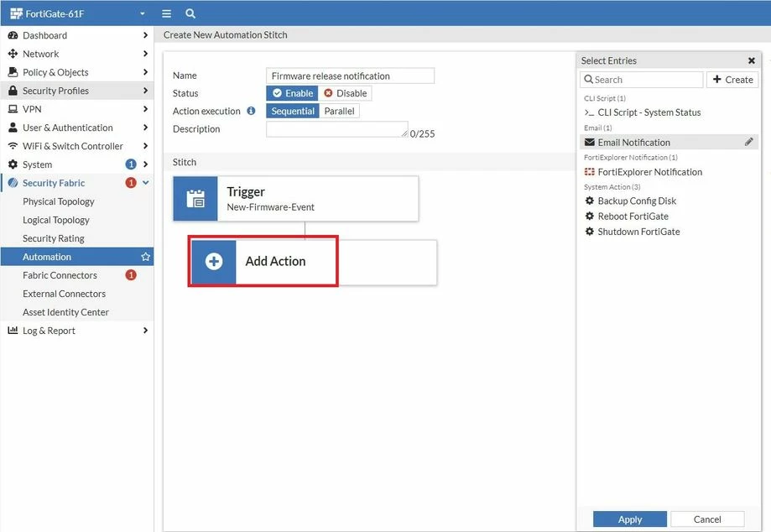Screen dimensions: 771x532
Task: Click the CLI Script prompt icon
Action: 589,112
